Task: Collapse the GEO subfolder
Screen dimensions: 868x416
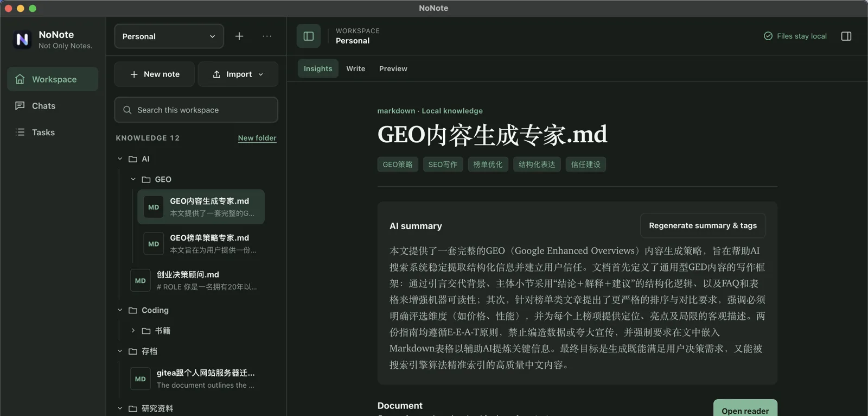Action: [133, 179]
